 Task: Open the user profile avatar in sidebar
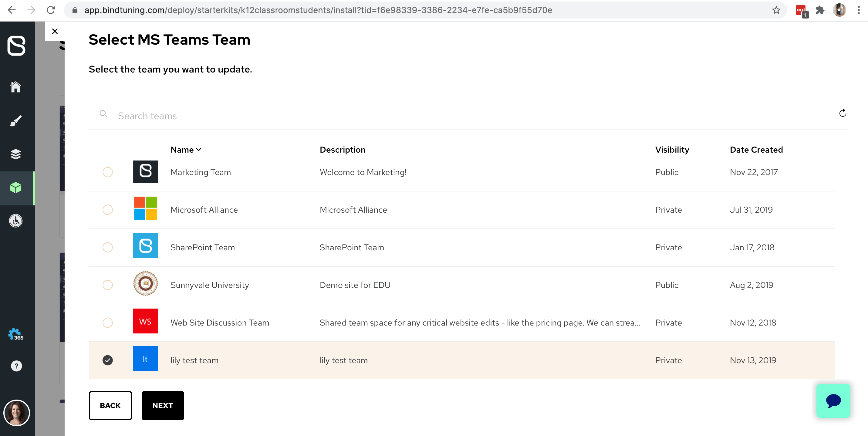click(x=16, y=413)
